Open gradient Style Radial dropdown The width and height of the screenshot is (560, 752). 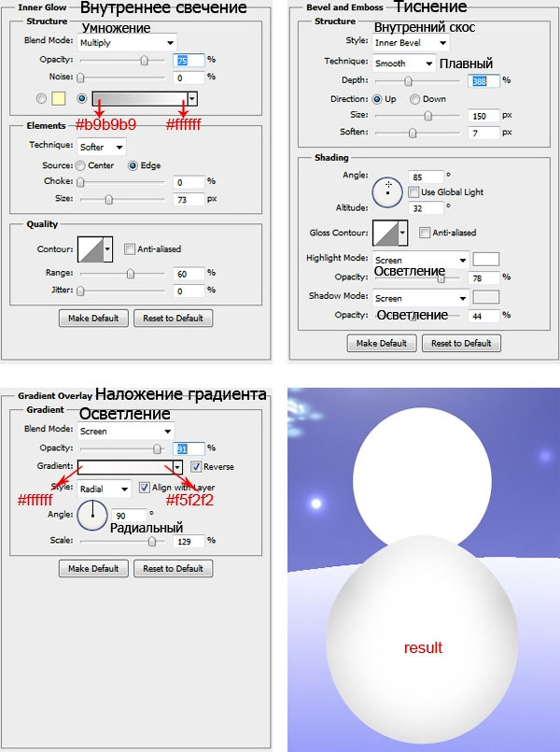104,489
